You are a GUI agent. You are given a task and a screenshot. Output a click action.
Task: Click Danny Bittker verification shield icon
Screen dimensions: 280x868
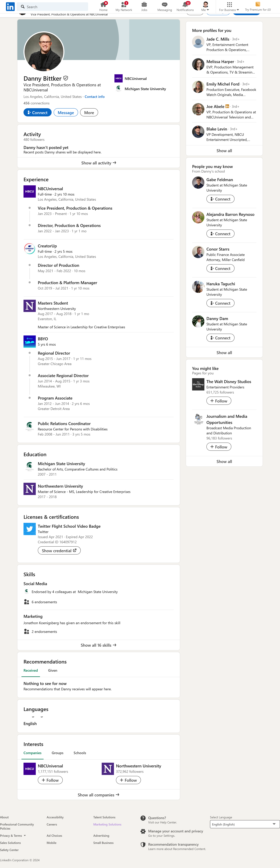click(66, 78)
